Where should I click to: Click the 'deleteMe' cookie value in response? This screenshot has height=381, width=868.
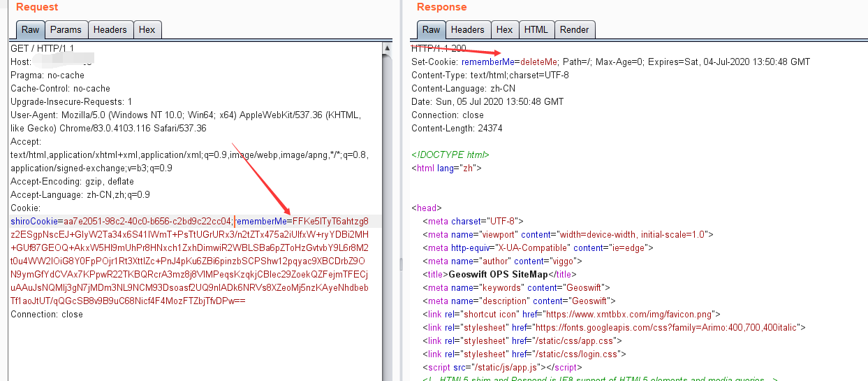538,62
